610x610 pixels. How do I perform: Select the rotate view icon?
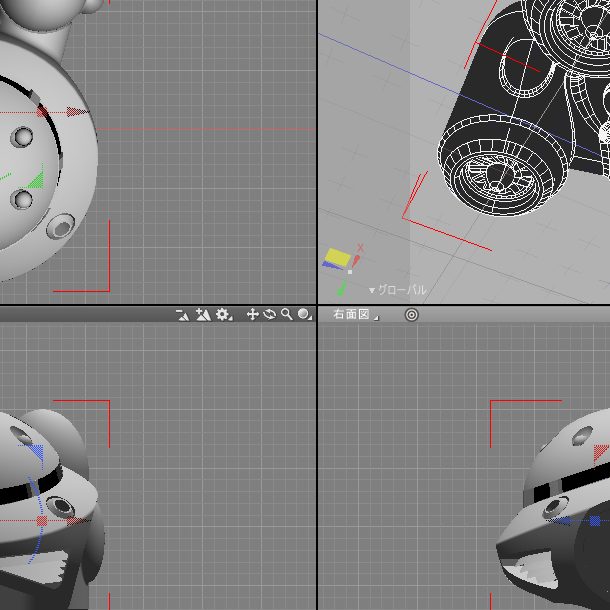pos(270,314)
